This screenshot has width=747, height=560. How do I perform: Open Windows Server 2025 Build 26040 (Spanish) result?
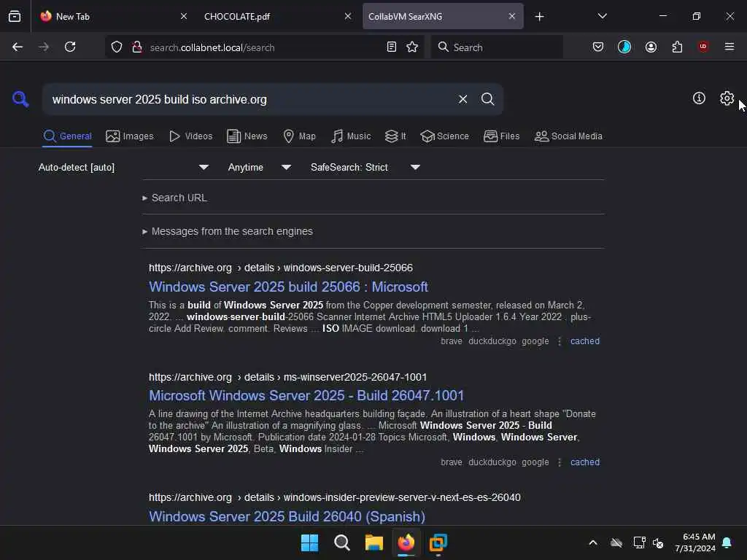287,516
